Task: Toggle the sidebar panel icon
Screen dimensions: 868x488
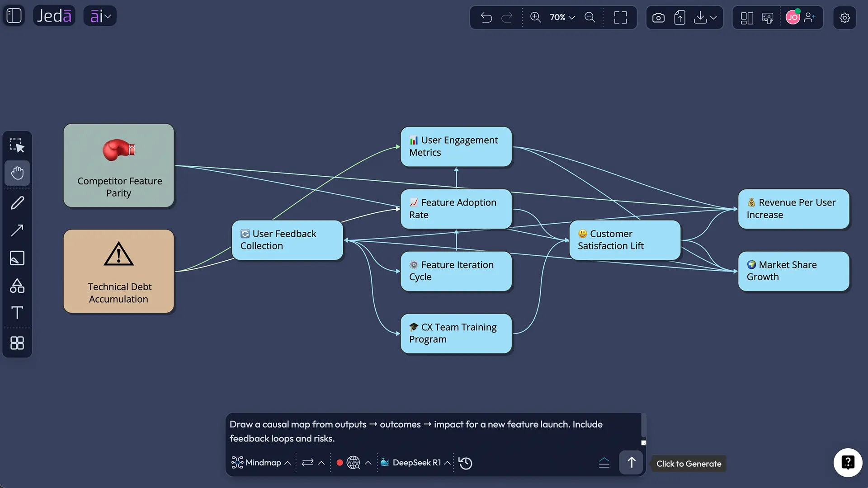Action: click(x=14, y=16)
